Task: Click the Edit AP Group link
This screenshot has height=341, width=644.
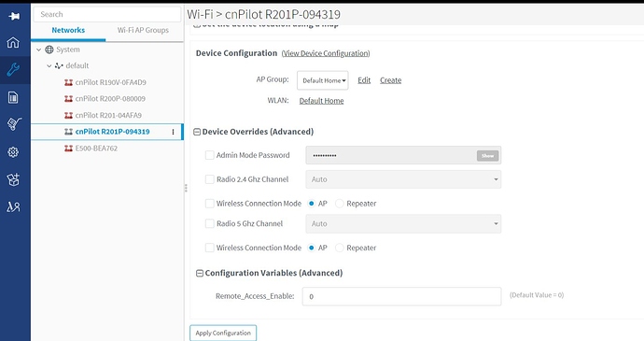Action: tap(364, 80)
